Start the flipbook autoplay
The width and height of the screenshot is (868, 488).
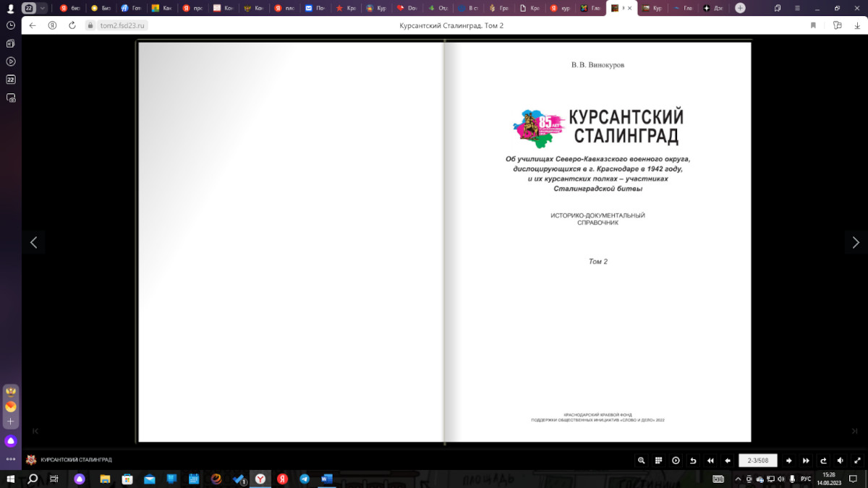[x=676, y=461]
